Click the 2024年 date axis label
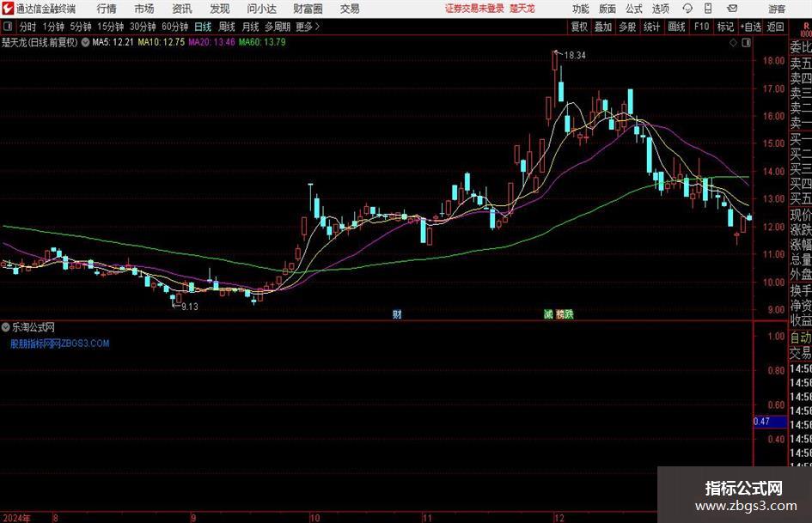This screenshot has height=523, width=812. coord(16,518)
